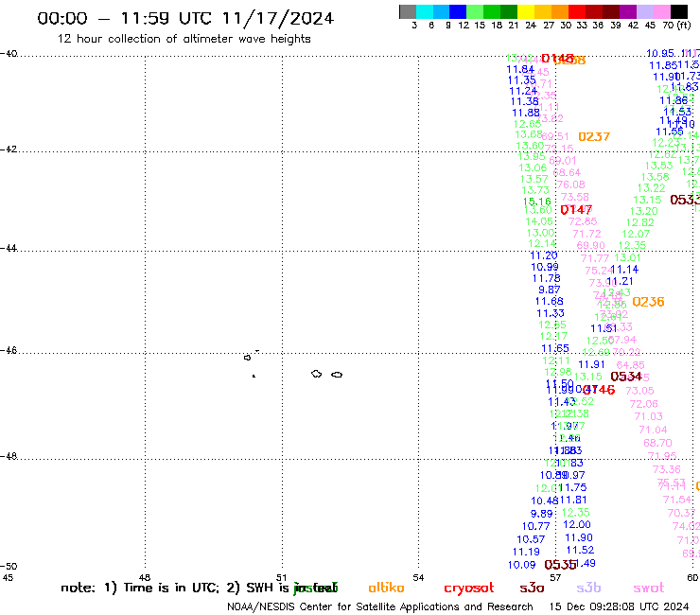
Task: Click the '15 Dec 09:28:08 UTC 2024' timestamp
Action: coord(619,607)
